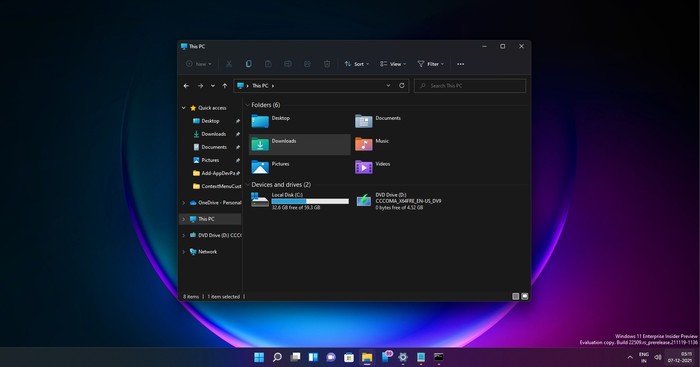Click the Share icon in toolbar
The height and width of the screenshot is (367, 700).
307,64
